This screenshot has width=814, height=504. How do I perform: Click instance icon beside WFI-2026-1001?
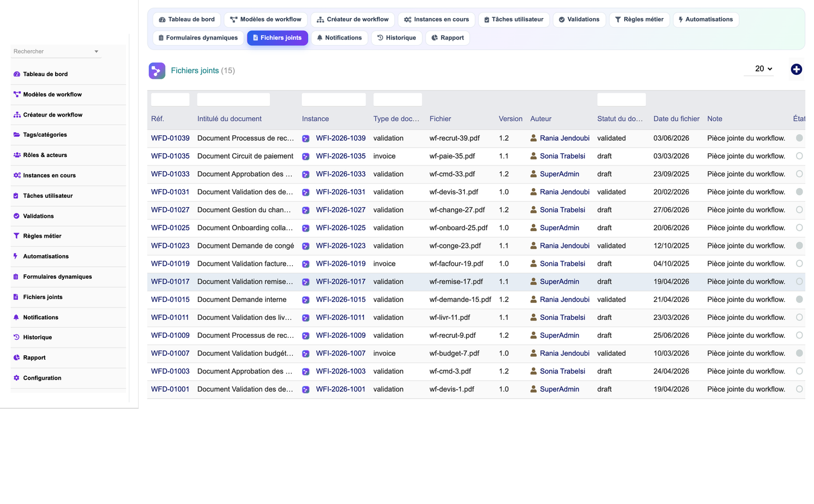coord(306,390)
